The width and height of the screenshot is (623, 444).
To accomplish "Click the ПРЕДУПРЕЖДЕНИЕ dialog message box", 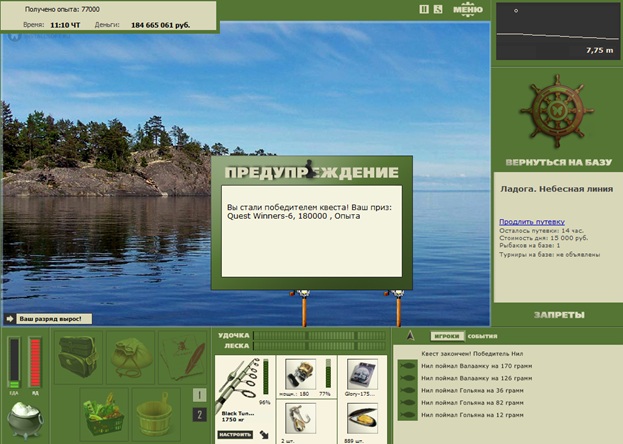I will coord(312,231).
